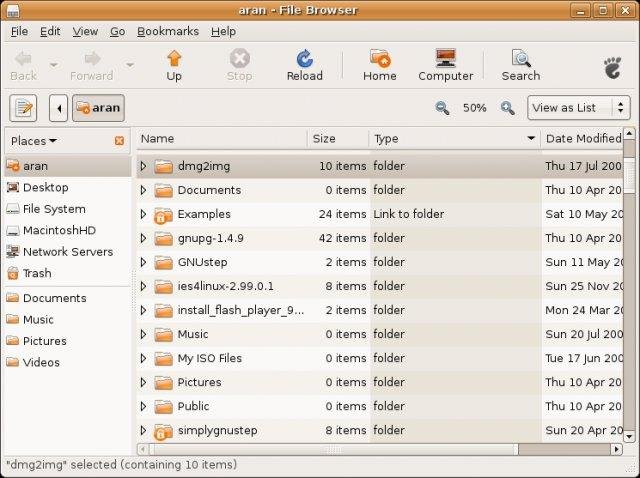
Task: Open the Videos bookmark in the sidebar
Action: click(68, 362)
